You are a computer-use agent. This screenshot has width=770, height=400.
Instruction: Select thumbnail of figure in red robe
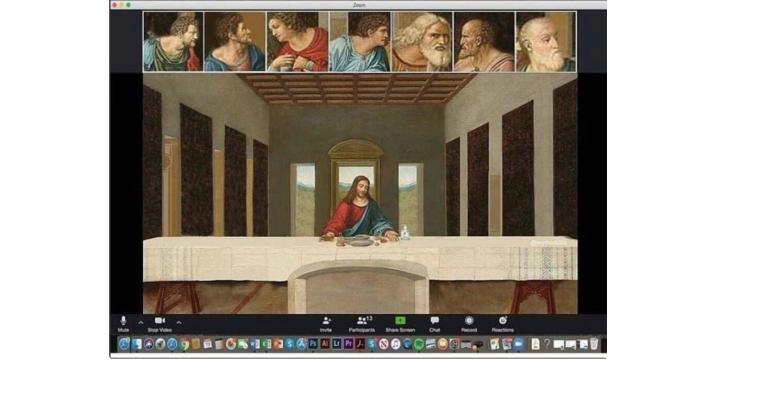click(x=297, y=42)
